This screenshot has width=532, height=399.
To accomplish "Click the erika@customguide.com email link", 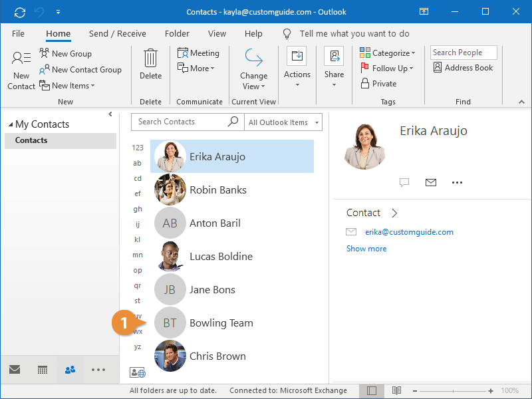I will point(409,232).
